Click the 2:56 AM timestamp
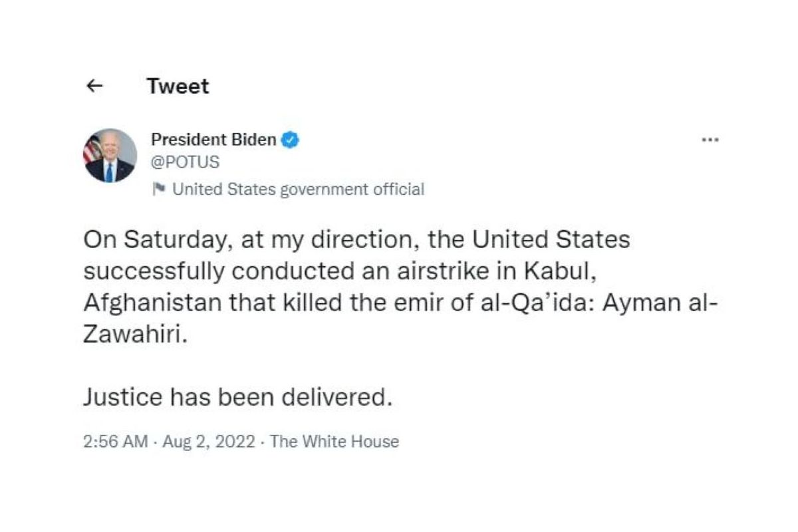798x532 pixels. [x=116, y=442]
